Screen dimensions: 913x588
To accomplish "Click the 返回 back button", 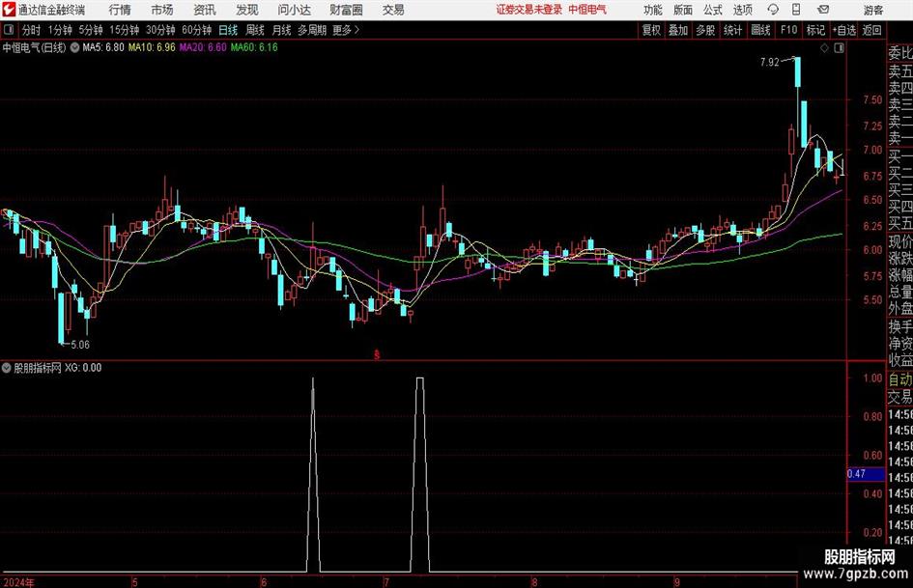I will point(871,30).
